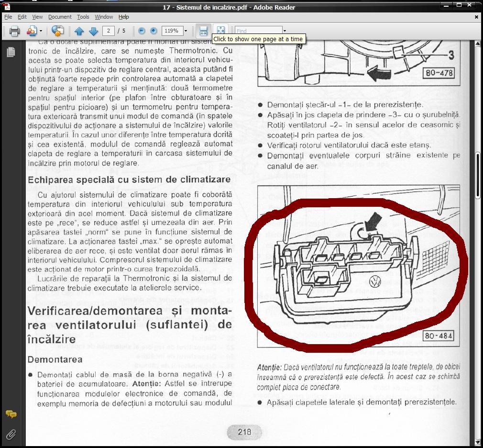
Task: Click the page number field showing 2
Action: 109,31
